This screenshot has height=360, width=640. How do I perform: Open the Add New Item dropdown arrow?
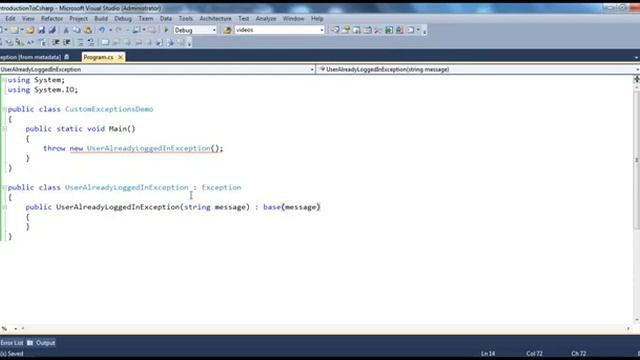coord(22,30)
